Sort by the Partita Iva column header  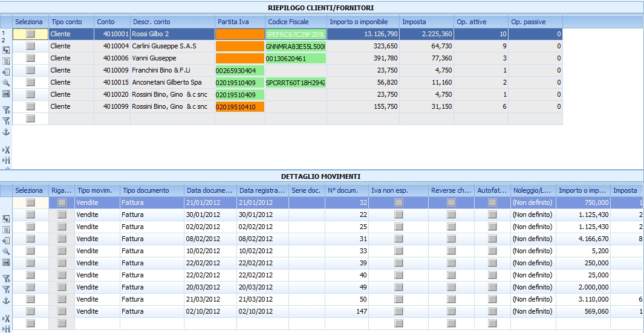(239, 22)
